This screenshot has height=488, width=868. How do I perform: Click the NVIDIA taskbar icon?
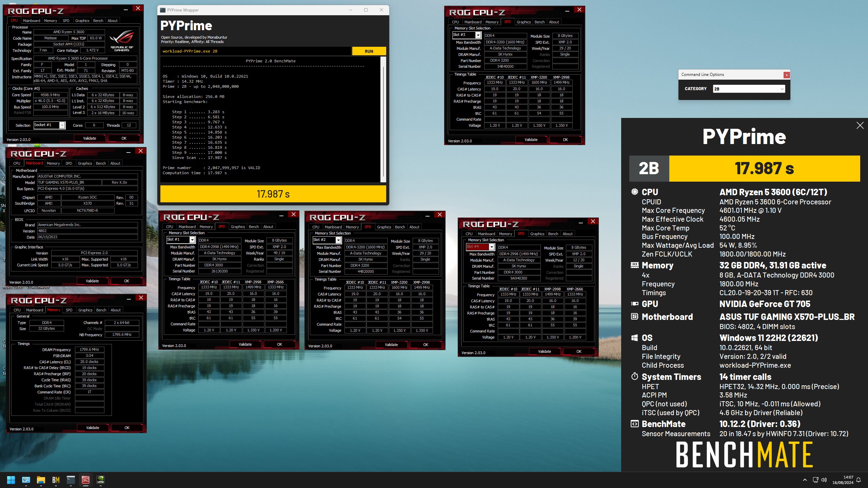pos(101,480)
